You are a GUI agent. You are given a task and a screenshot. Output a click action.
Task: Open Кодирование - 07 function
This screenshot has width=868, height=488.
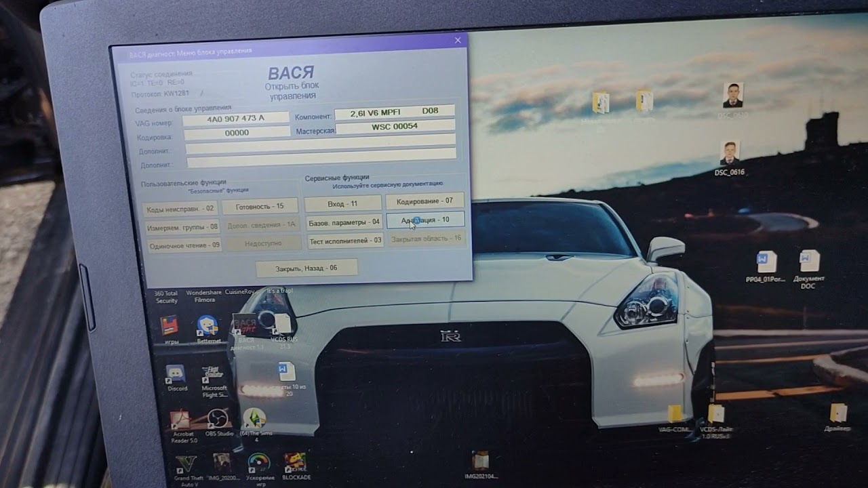pyautogui.click(x=425, y=201)
